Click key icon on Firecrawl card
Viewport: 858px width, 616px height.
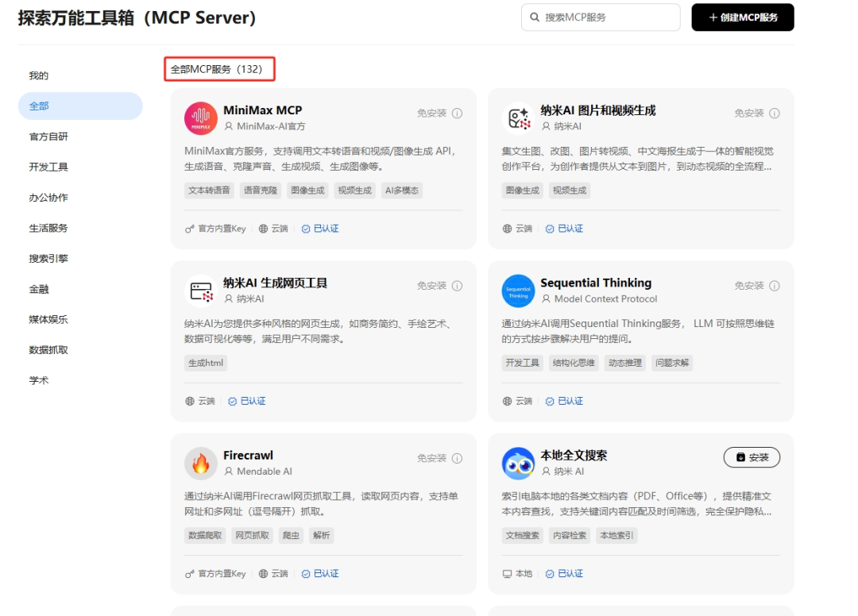189,574
